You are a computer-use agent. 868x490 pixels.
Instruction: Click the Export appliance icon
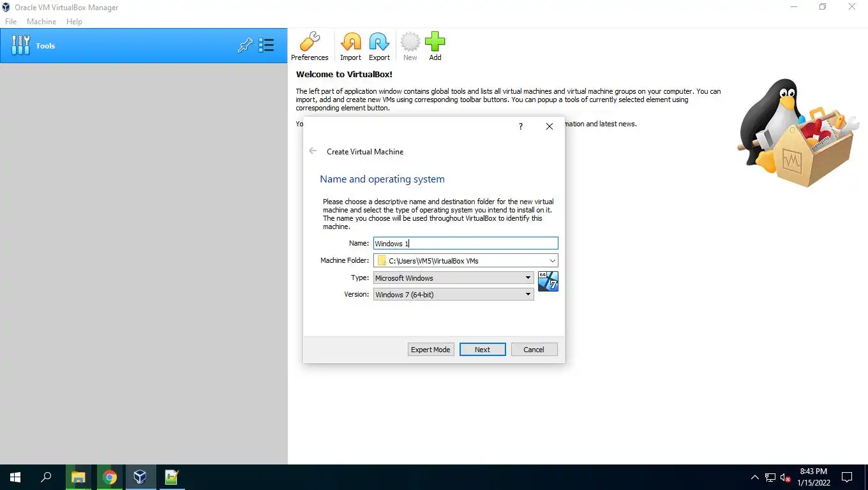point(379,47)
